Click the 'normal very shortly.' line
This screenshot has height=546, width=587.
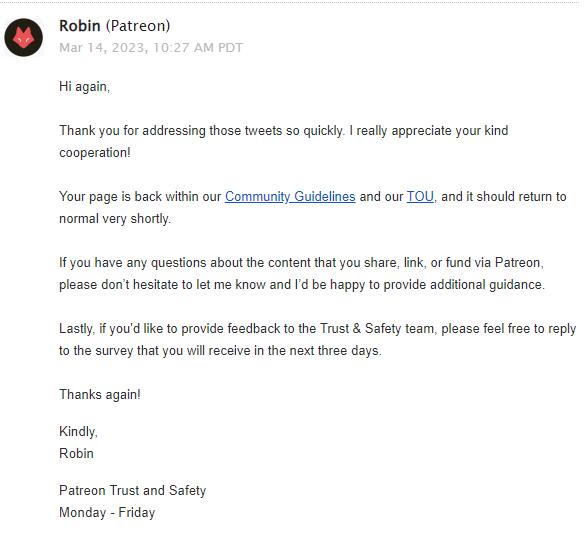point(115,219)
